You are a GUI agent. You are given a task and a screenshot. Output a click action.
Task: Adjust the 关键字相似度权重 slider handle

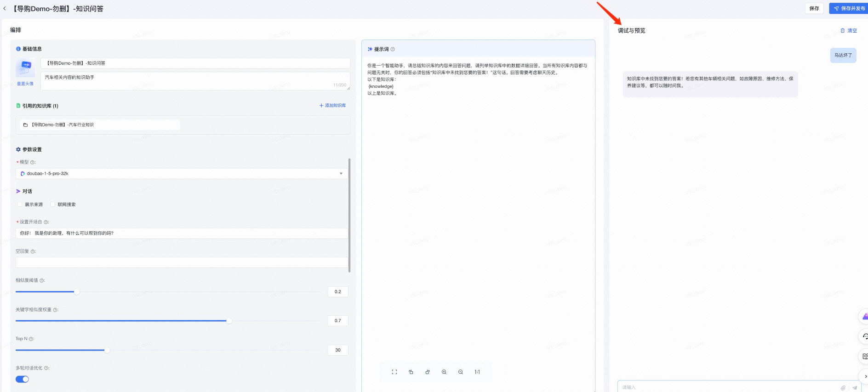(x=229, y=321)
